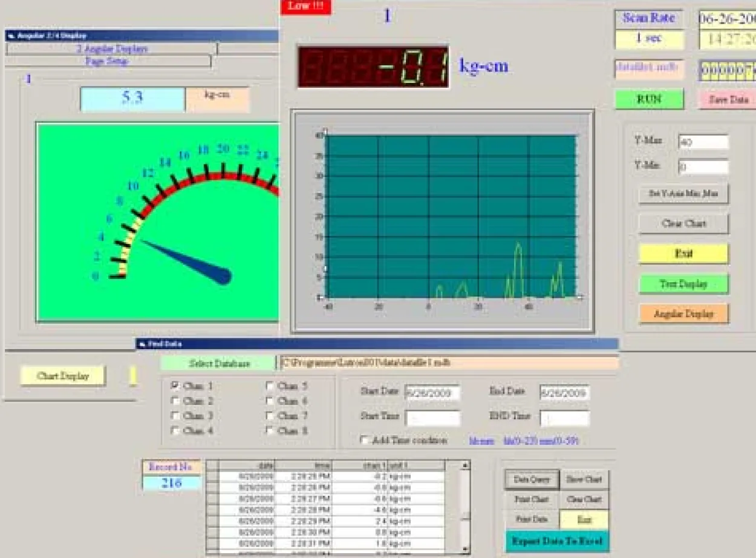Select the Page Setup menu bar

coord(108,61)
